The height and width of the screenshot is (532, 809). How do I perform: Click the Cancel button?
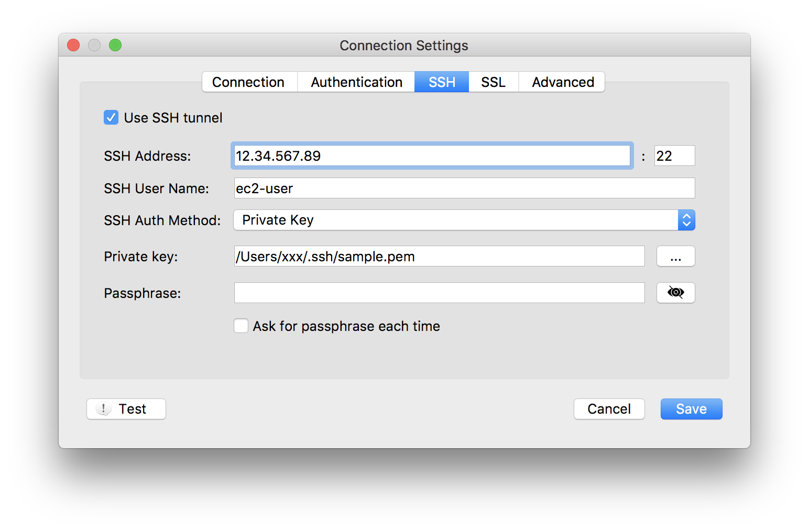[609, 409]
